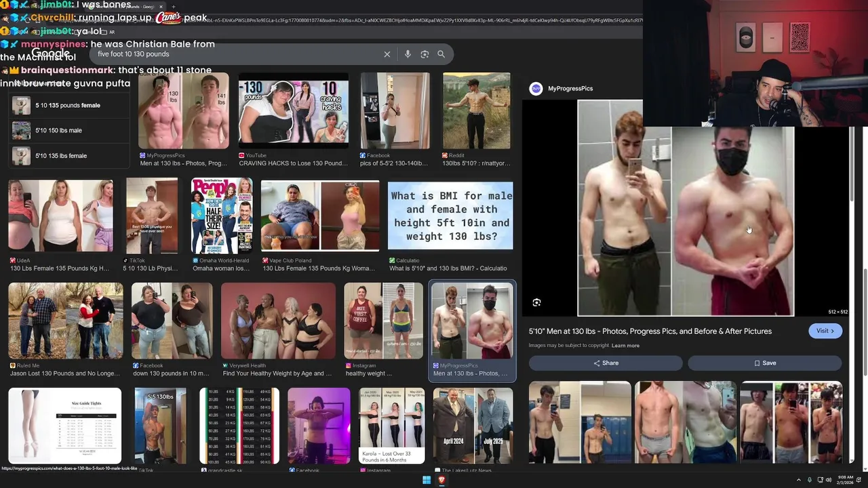Click the UdeA source favicon
Screen dimensions: 868x488
13,260
